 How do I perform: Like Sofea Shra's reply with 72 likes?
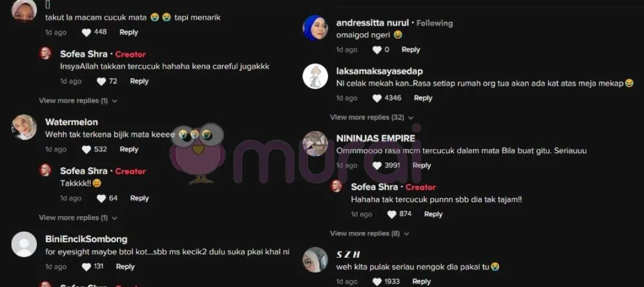101,82
